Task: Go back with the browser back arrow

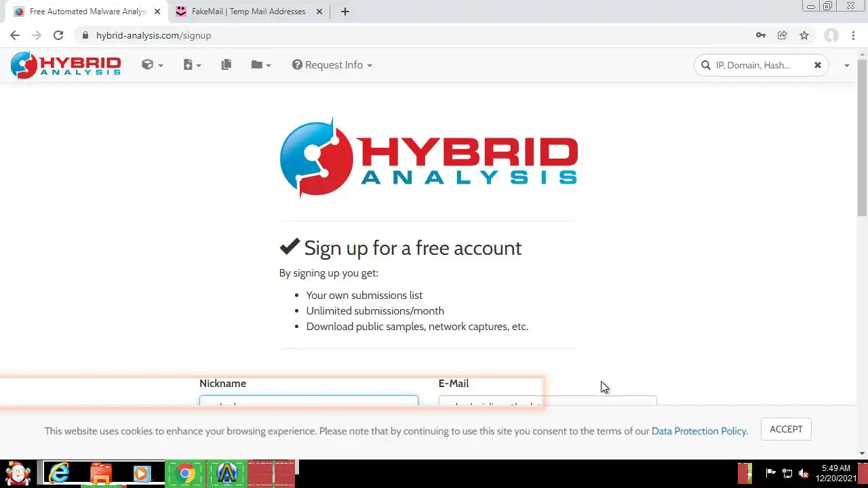Action: pyautogui.click(x=15, y=35)
